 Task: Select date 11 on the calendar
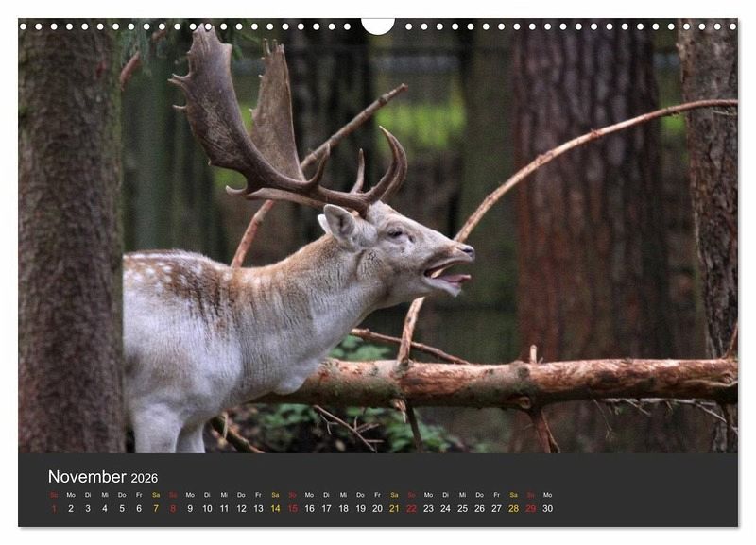pos(224,508)
